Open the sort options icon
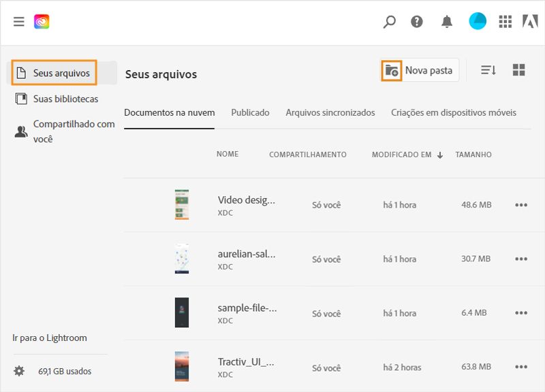Viewport: 545px width, 392px height. tap(489, 69)
